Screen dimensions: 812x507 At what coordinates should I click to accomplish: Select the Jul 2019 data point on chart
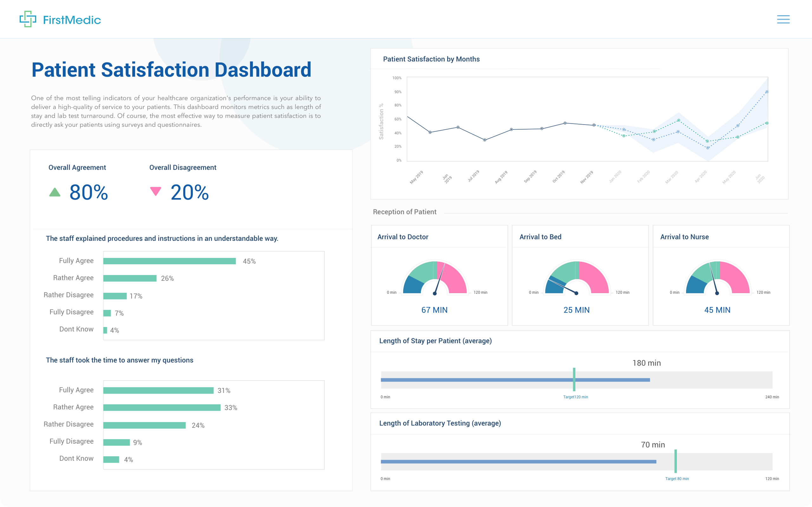click(485, 140)
